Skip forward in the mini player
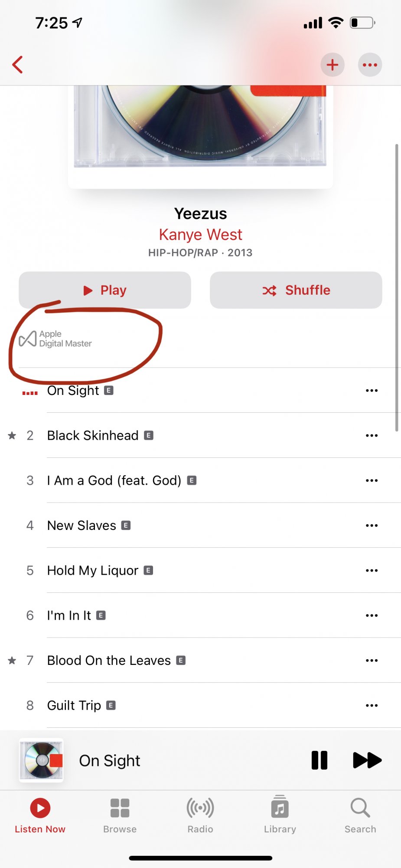Image resolution: width=401 pixels, height=868 pixels. click(367, 760)
